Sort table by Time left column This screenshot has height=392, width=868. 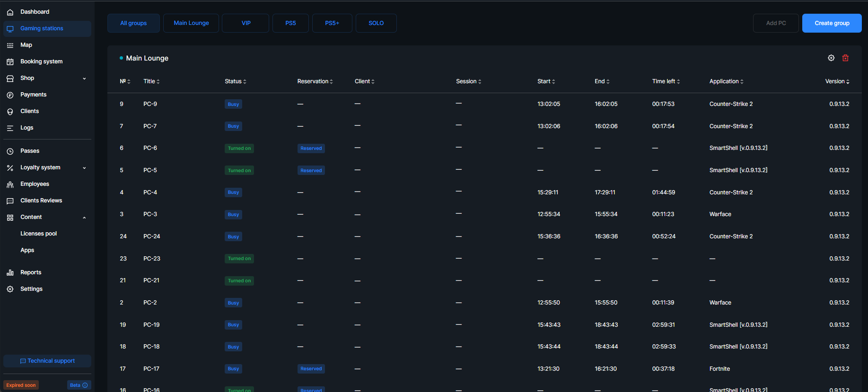click(x=666, y=81)
